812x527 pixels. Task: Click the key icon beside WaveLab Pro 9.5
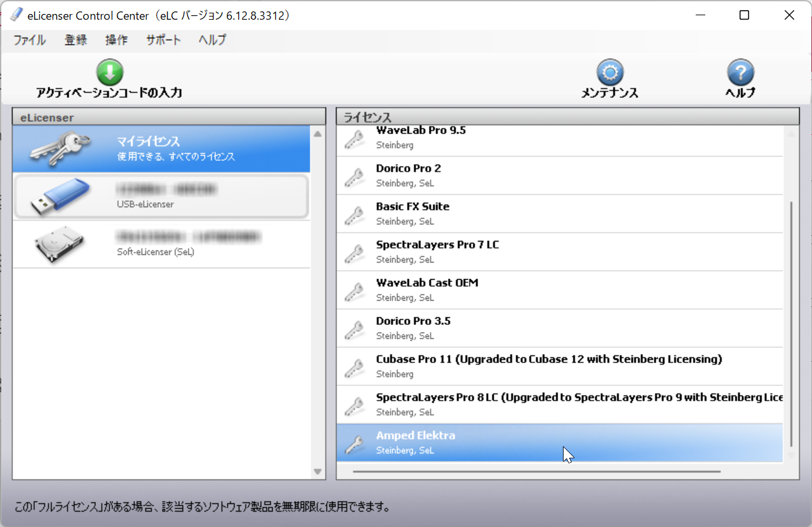[354, 139]
